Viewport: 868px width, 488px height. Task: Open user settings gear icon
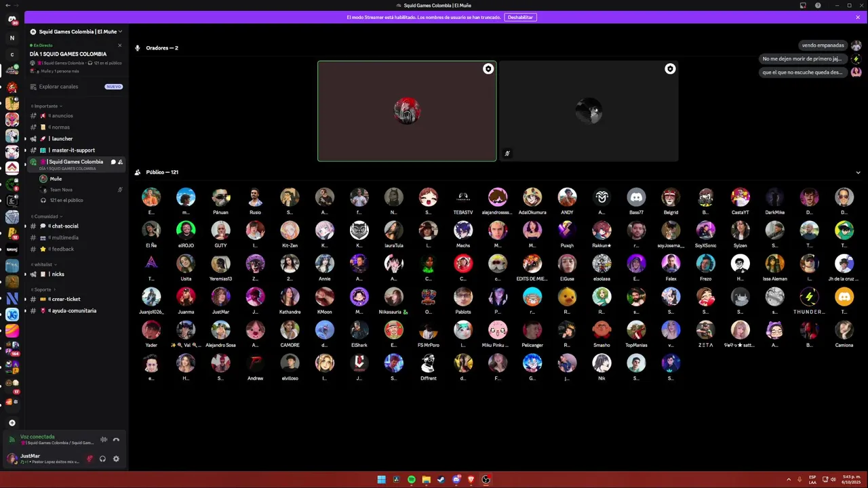pyautogui.click(x=116, y=459)
